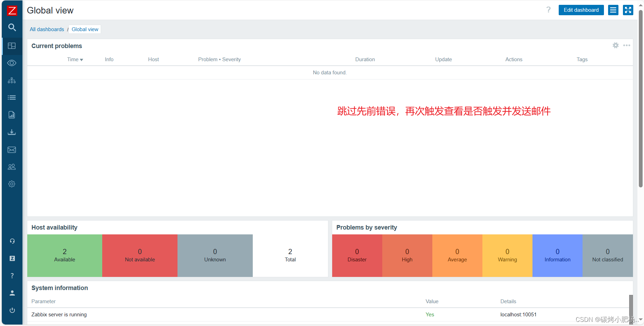Viewport: 644px width, 326px height.
Task: Click the Unknown hosts gray tile
Action: click(215, 255)
